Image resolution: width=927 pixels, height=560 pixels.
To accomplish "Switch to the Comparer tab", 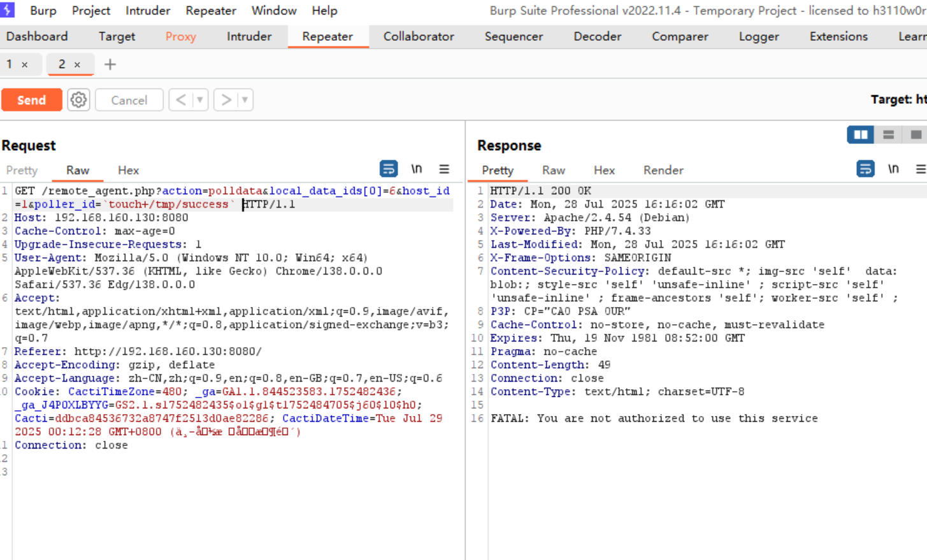I will point(680,36).
